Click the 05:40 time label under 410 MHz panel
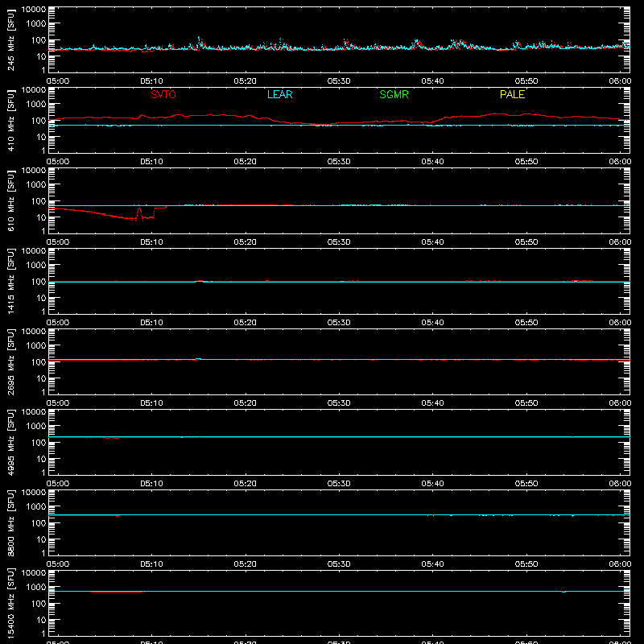Screen dimensions: 644x644 pos(432,162)
